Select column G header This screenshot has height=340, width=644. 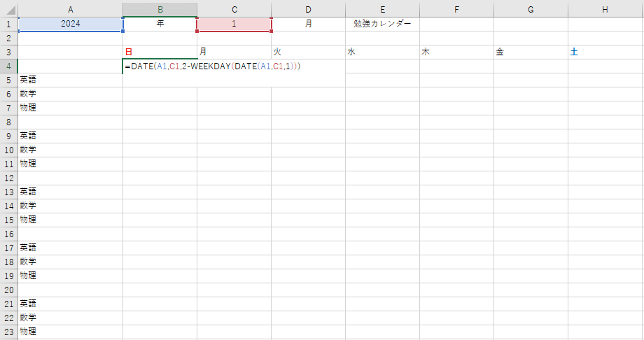tap(531, 10)
